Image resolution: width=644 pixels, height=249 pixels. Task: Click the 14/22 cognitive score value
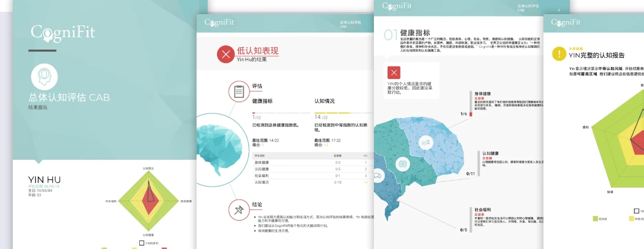[321, 117]
